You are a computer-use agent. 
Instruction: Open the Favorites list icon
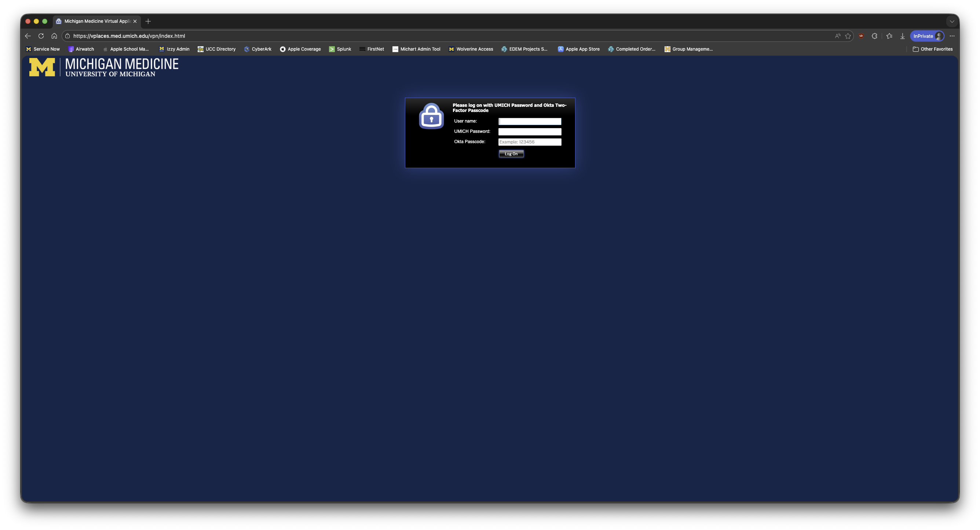(889, 36)
